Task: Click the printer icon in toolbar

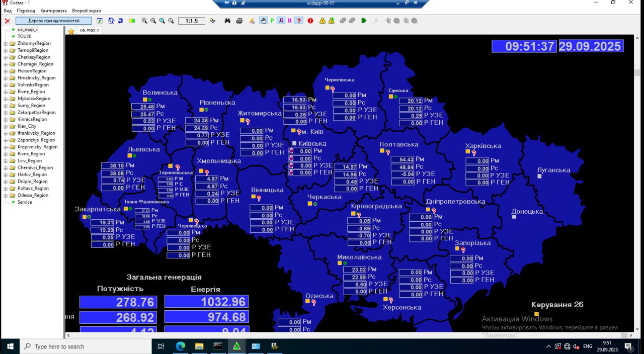Action: [x=239, y=21]
